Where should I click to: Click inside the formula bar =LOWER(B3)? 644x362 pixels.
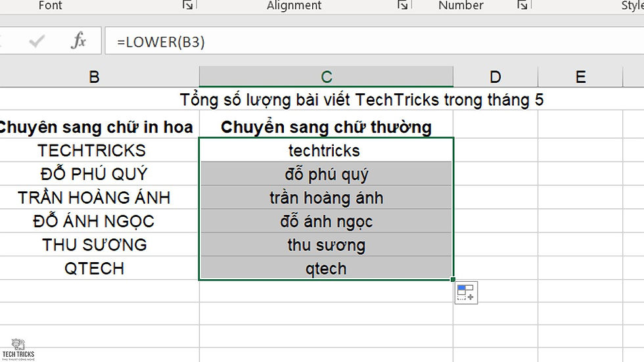coord(374,41)
